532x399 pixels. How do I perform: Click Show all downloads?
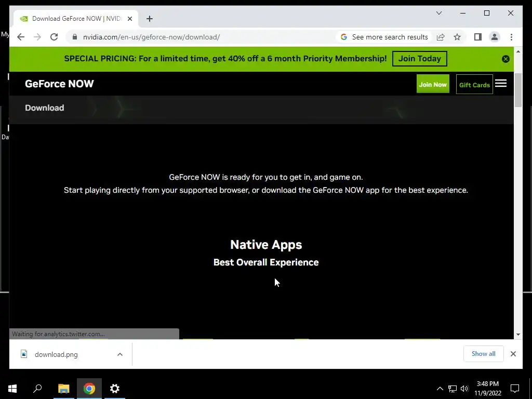click(x=483, y=354)
